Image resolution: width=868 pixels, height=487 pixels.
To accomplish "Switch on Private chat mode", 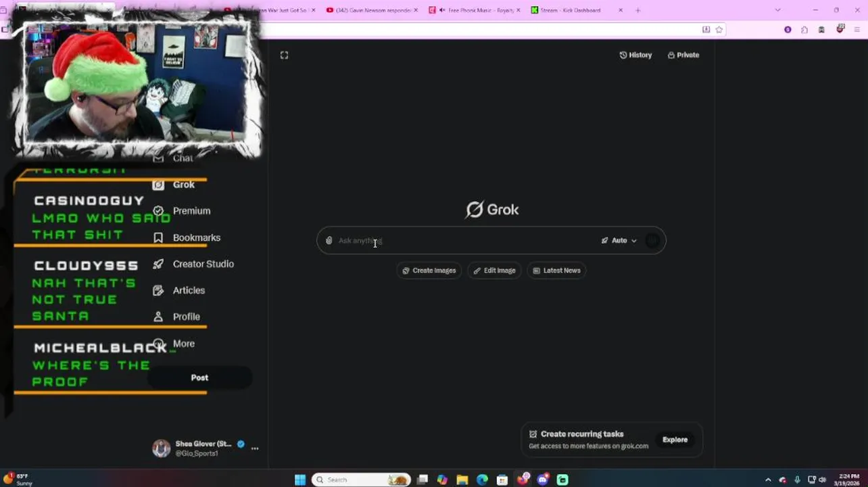I will coord(683,55).
